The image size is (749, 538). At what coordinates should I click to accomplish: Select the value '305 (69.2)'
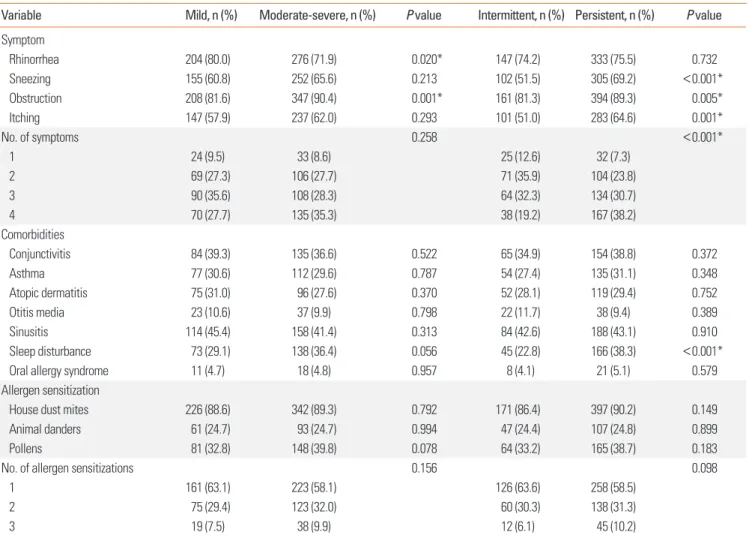[x=613, y=79]
